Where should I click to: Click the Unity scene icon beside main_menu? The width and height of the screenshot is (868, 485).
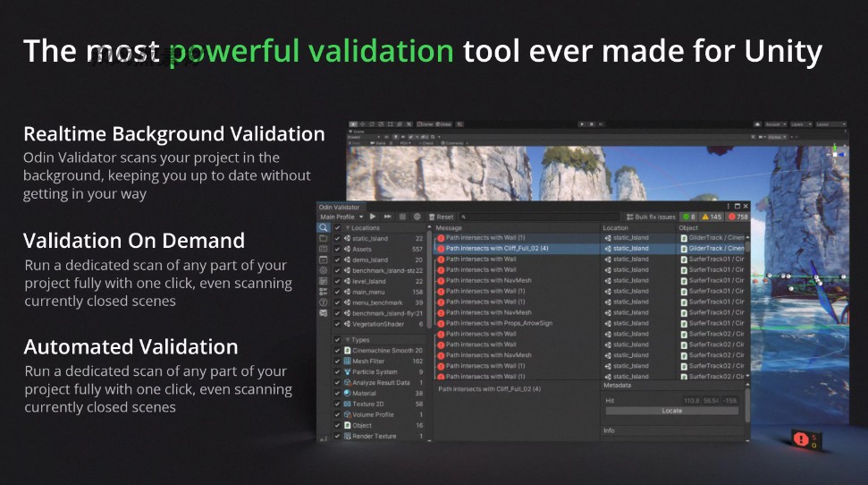[347, 292]
